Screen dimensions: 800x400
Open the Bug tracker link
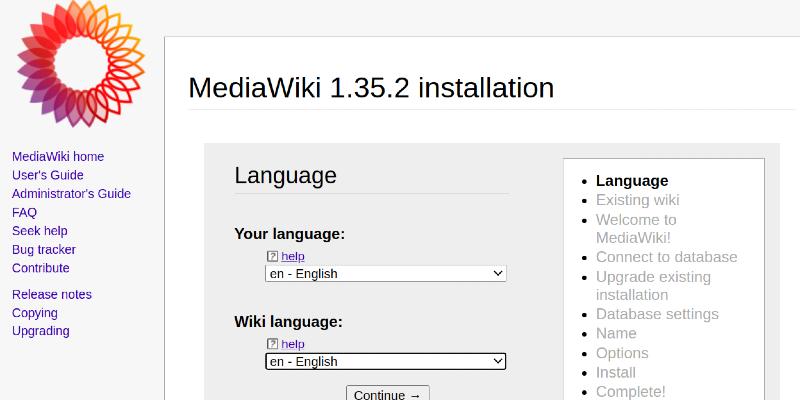[44, 249]
